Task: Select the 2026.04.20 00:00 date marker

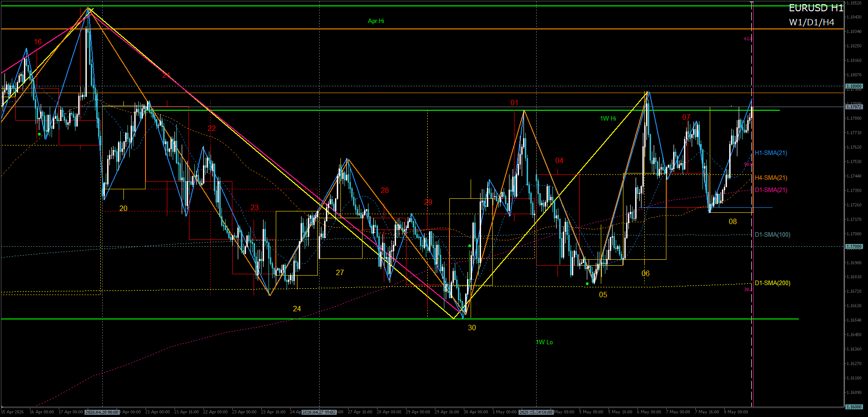Action: 102,412
